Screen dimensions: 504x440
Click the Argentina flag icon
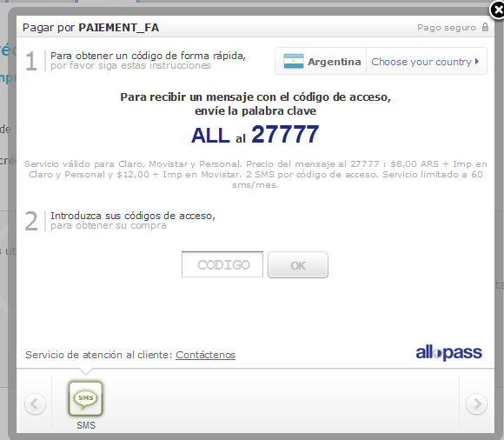(x=294, y=61)
